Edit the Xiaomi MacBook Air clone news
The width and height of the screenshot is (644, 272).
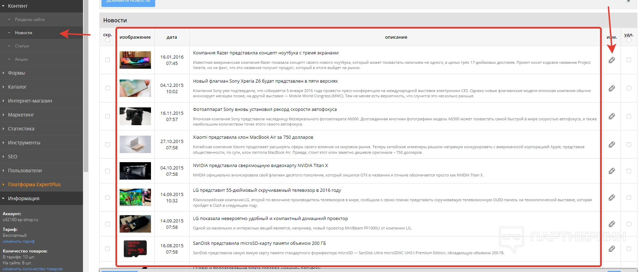tap(612, 144)
